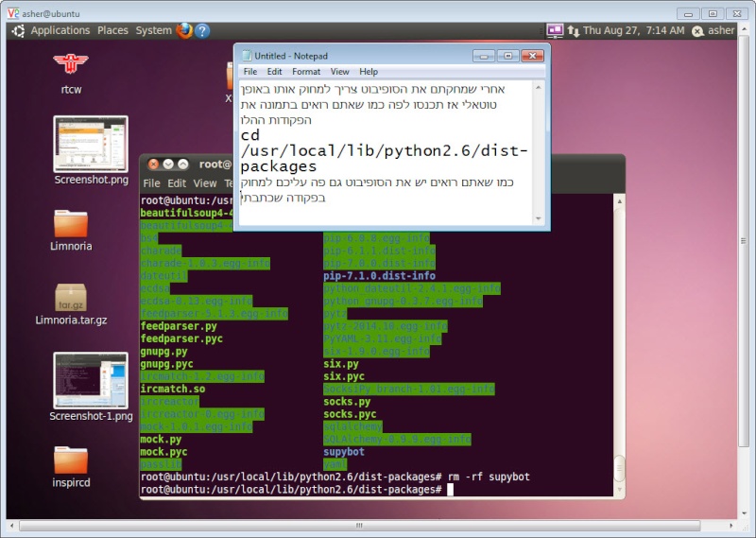Click the six.pyc entry

pos(344,376)
